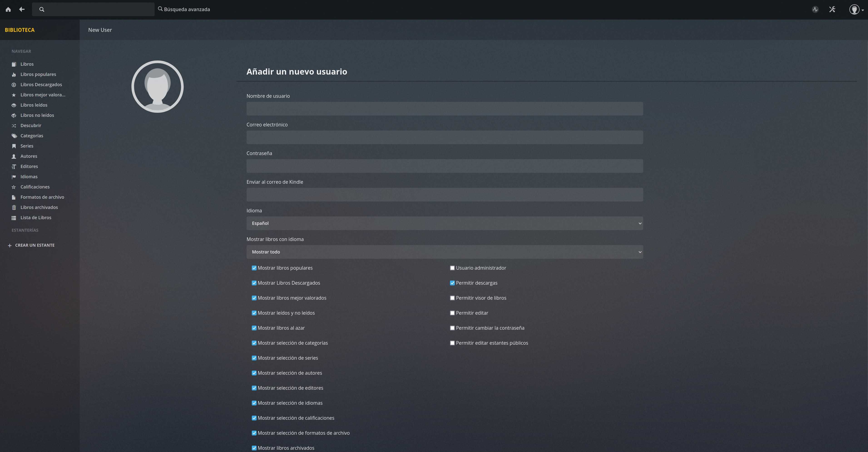This screenshot has height=452, width=868.
Task: Open admin settings tools icon
Action: tap(832, 10)
